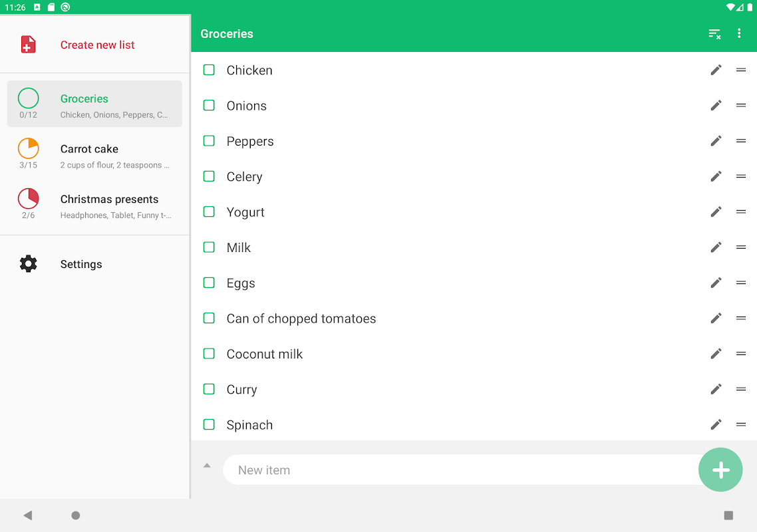Grab the reorder handle for Spinach
The height and width of the screenshot is (532, 757).
coord(741,425)
